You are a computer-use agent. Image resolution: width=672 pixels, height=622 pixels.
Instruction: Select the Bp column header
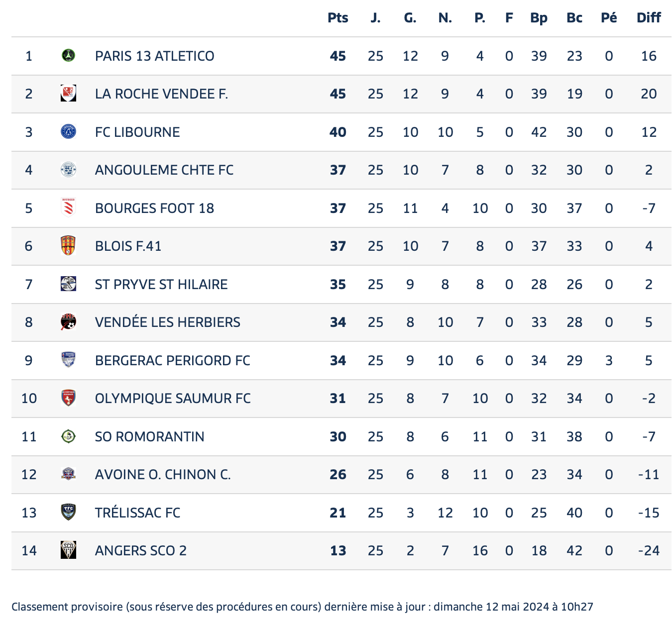(539, 18)
